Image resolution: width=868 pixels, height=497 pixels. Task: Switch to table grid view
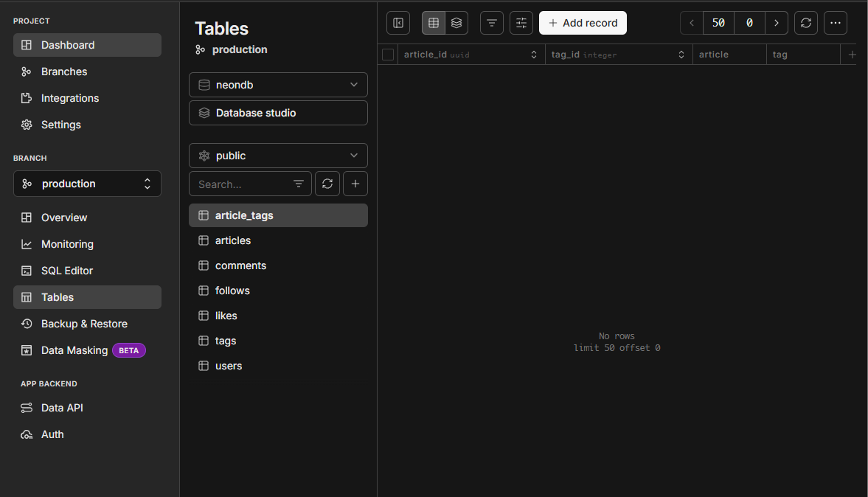[x=434, y=23]
